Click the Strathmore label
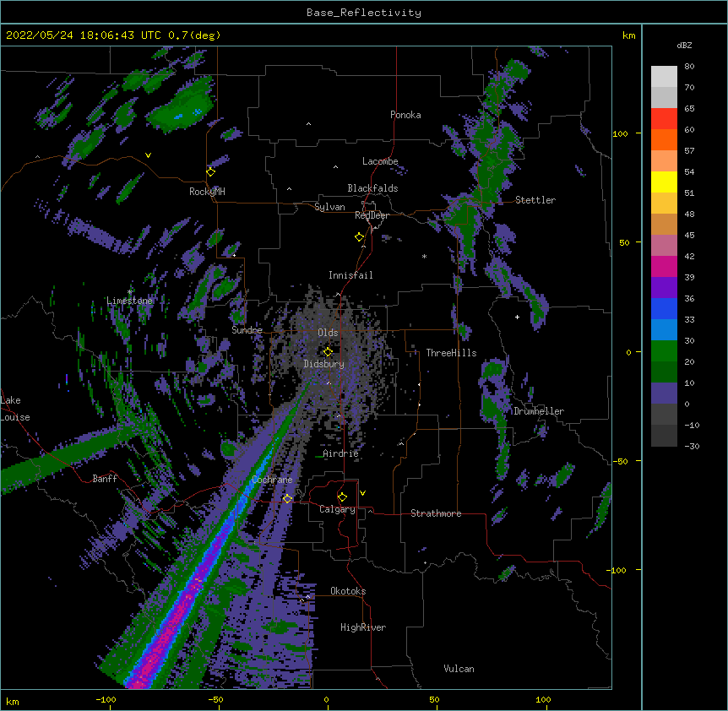This screenshot has height=711, width=728. click(x=436, y=513)
